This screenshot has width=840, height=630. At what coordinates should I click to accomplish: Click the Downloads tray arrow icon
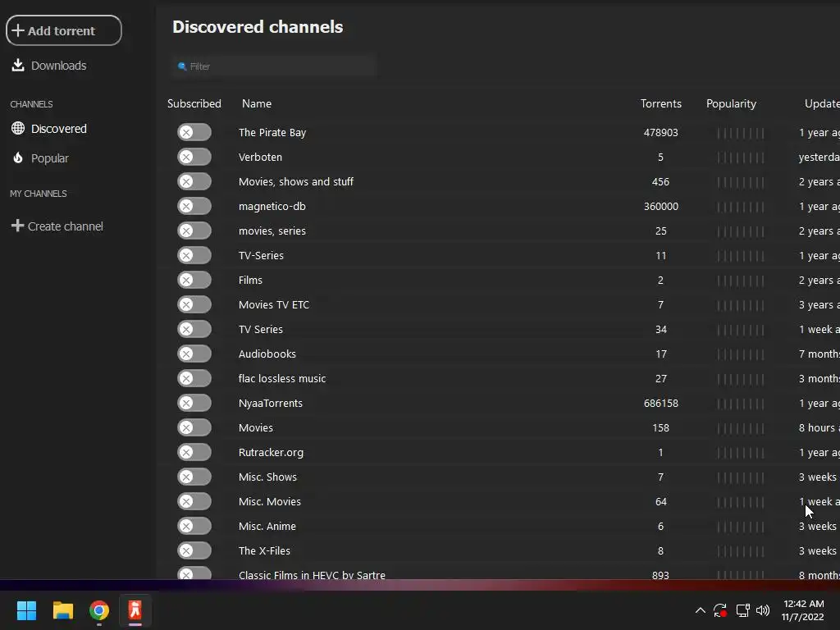coord(18,66)
